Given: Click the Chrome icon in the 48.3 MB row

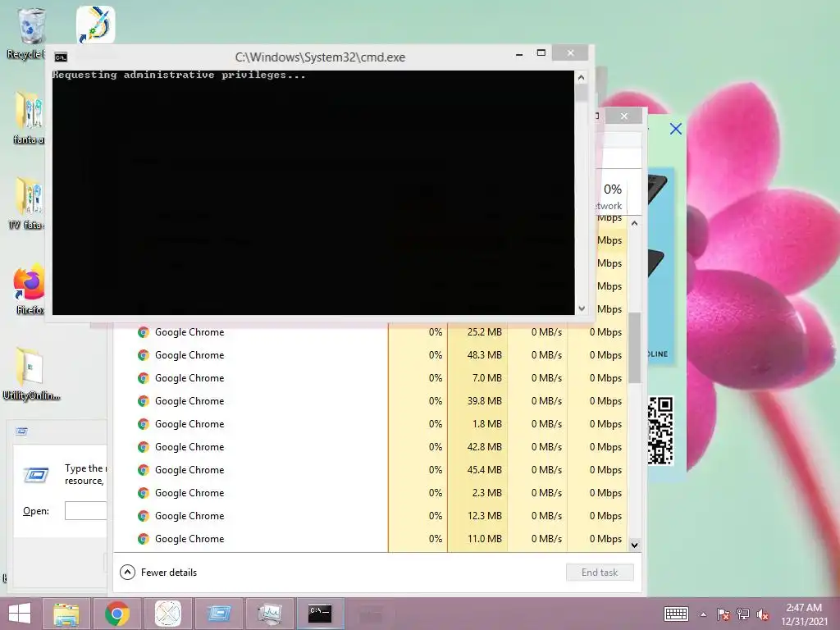Looking at the screenshot, I should click(143, 355).
